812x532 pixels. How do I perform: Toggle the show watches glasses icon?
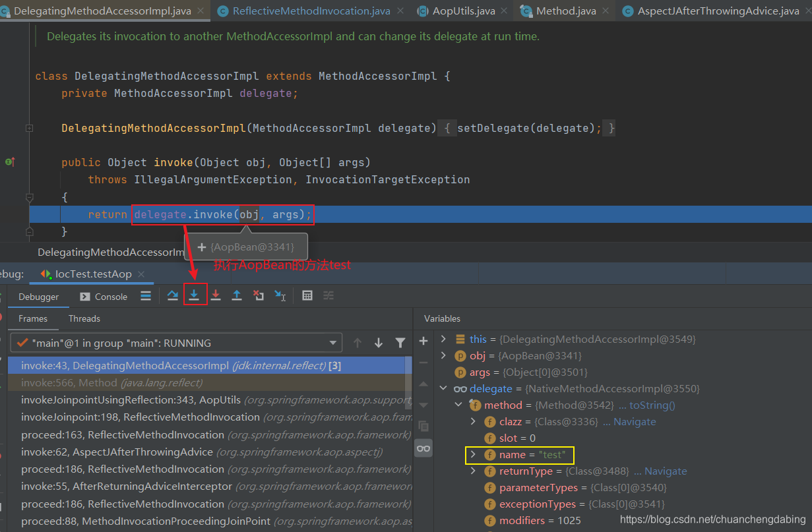click(x=423, y=448)
